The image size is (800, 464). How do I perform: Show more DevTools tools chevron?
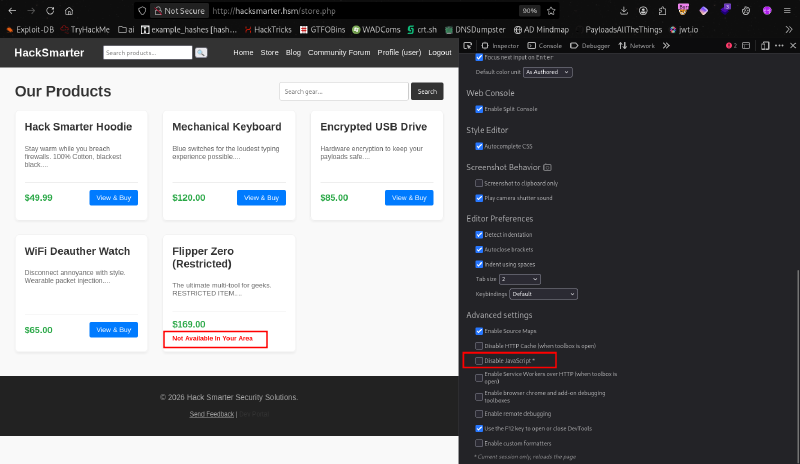pyautogui.click(x=666, y=45)
